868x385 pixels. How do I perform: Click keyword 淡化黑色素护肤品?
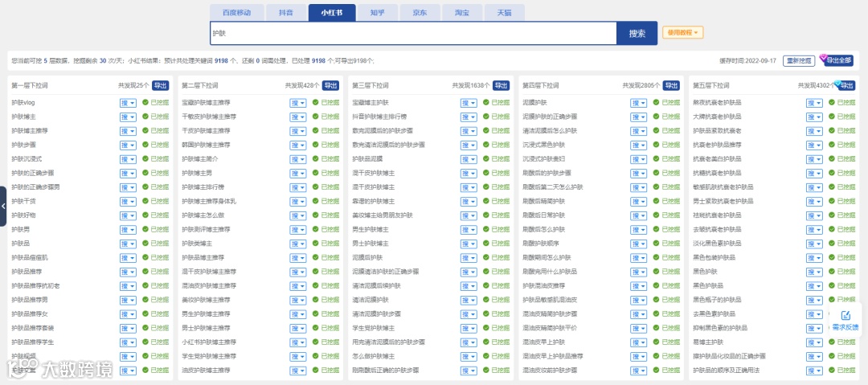pyautogui.click(x=717, y=244)
